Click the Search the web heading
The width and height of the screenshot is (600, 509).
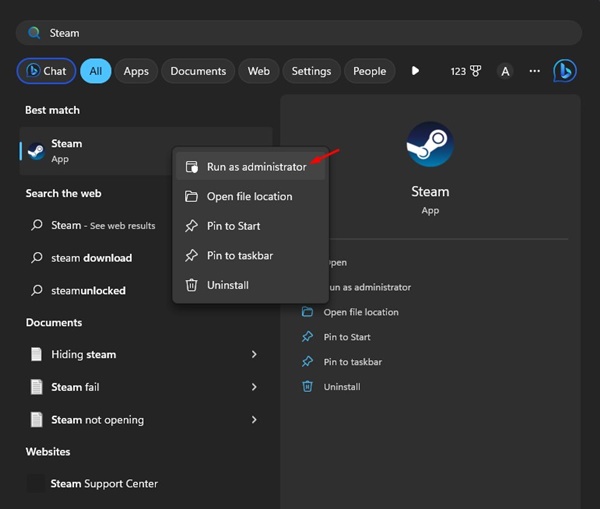click(64, 193)
